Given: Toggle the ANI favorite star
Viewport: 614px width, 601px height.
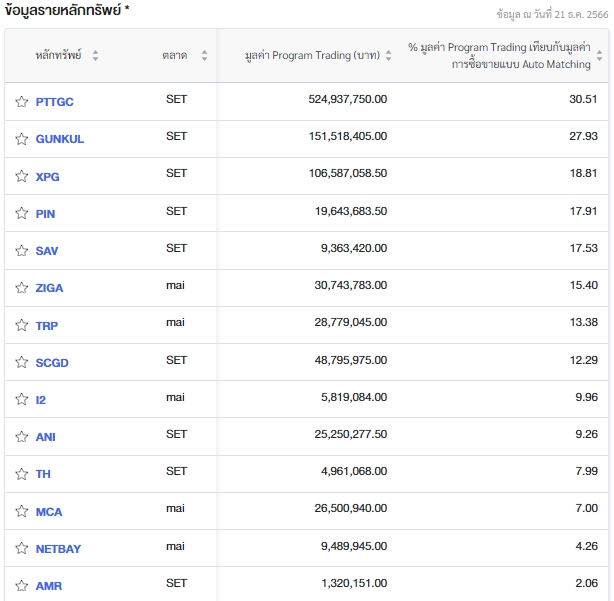Looking at the screenshot, I should [x=22, y=437].
